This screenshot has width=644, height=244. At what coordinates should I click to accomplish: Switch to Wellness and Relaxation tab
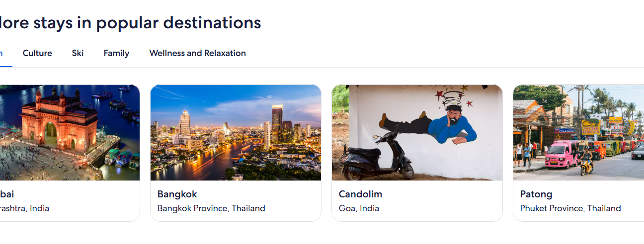pos(197,53)
